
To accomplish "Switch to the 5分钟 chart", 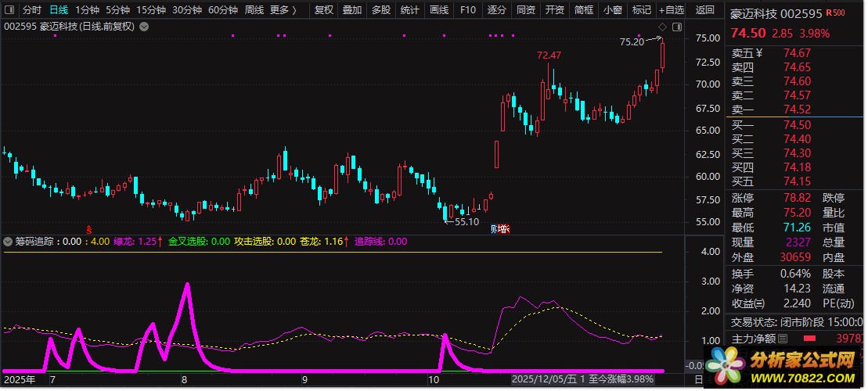I will (x=117, y=10).
